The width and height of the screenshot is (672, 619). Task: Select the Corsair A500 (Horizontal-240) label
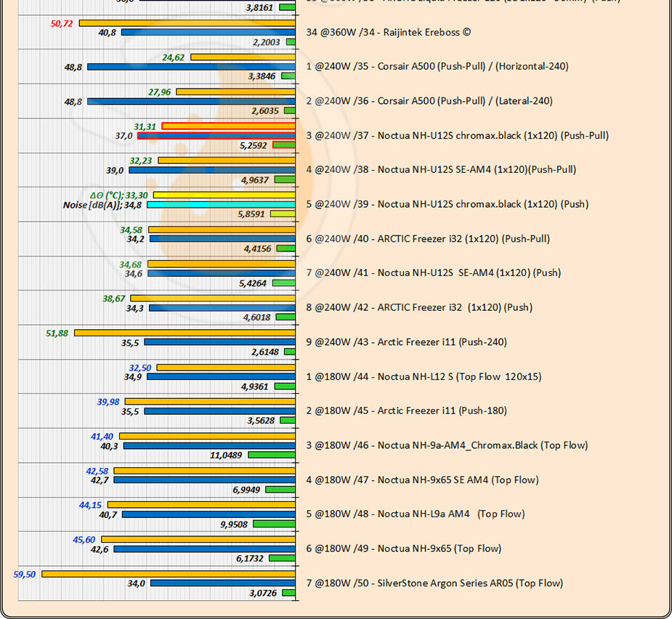pos(437,66)
